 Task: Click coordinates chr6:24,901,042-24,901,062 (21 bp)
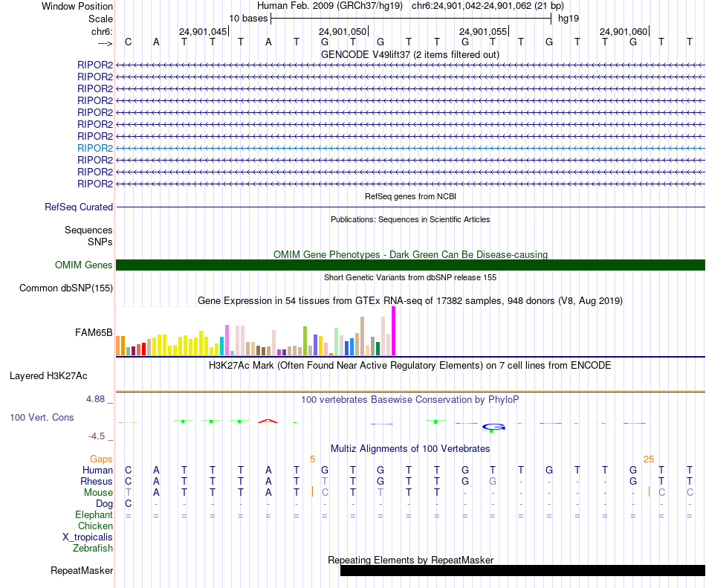point(488,6)
